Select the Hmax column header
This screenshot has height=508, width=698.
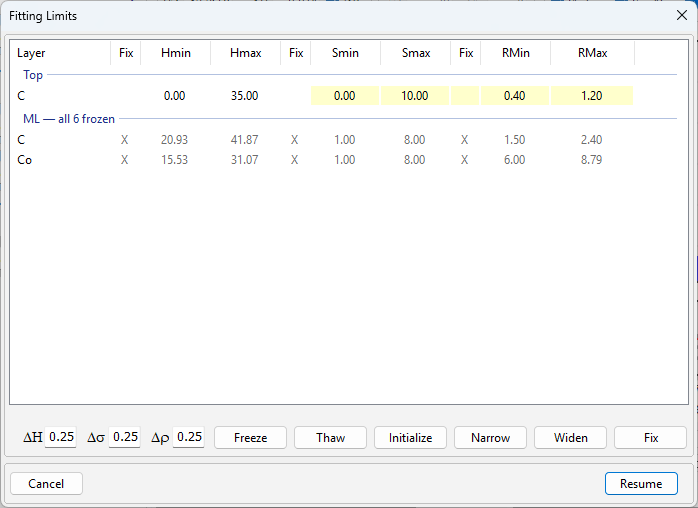point(246,53)
